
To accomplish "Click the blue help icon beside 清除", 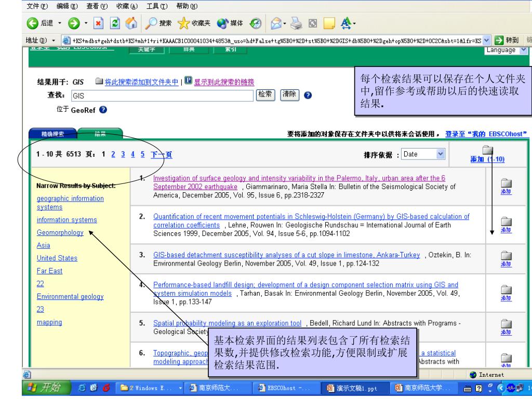I will point(308,96).
